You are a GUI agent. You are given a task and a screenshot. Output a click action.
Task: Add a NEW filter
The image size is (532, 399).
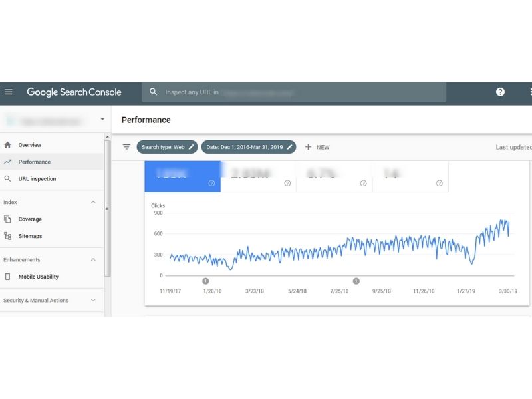(317, 147)
